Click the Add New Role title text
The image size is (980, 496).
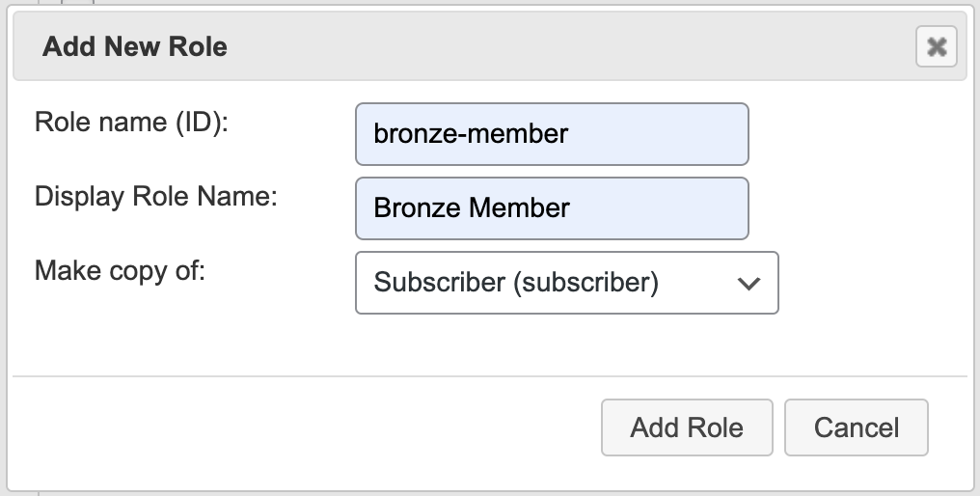135,46
